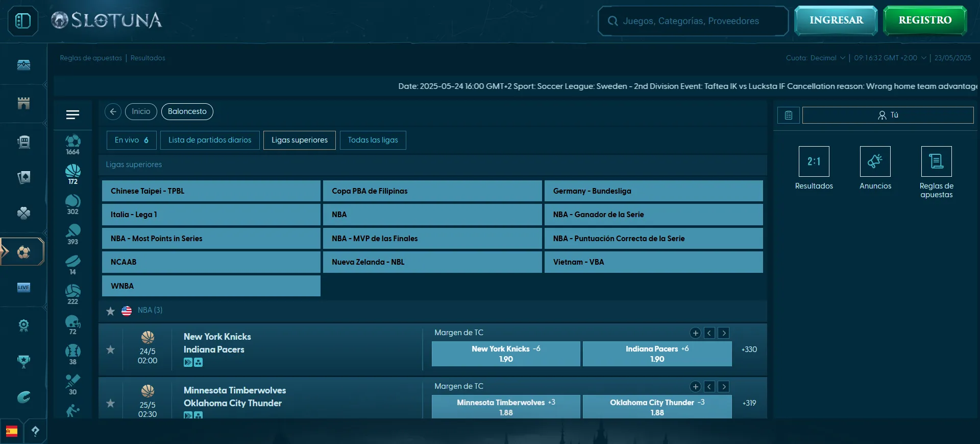The image size is (980, 444).
Task: Open the Reglas de apuestas scroll icon
Action: coord(936,161)
